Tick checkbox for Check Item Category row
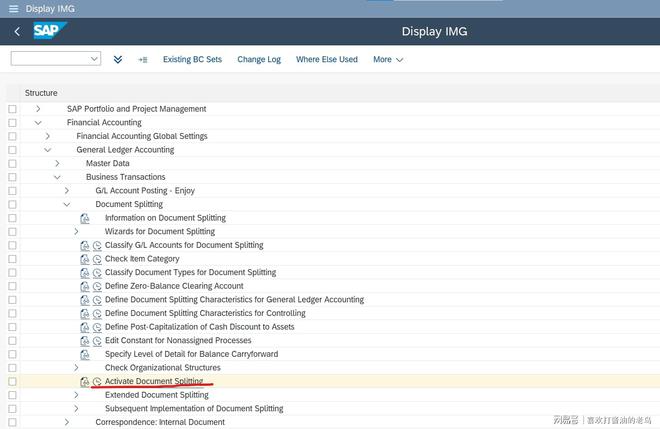This screenshot has width=660, height=429. [x=12, y=259]
